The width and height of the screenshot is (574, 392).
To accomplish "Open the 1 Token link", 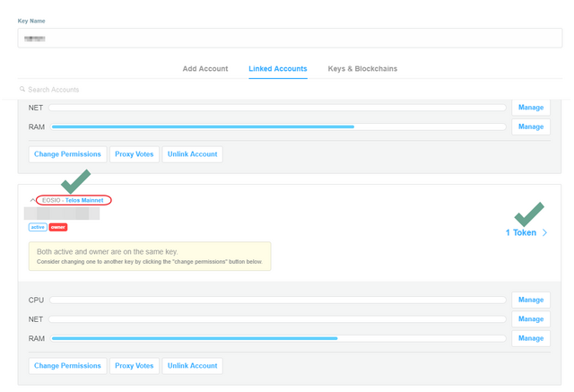I will coord(520,233).
